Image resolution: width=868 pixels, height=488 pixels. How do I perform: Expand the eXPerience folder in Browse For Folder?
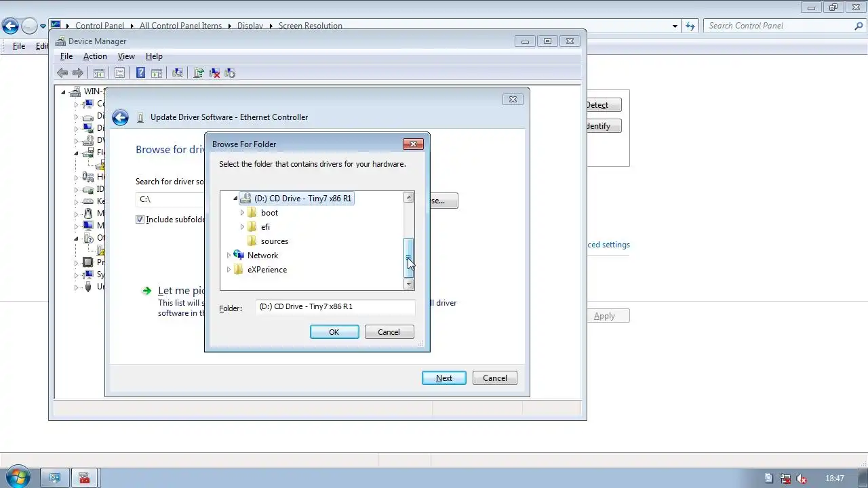tap(229, 270)
